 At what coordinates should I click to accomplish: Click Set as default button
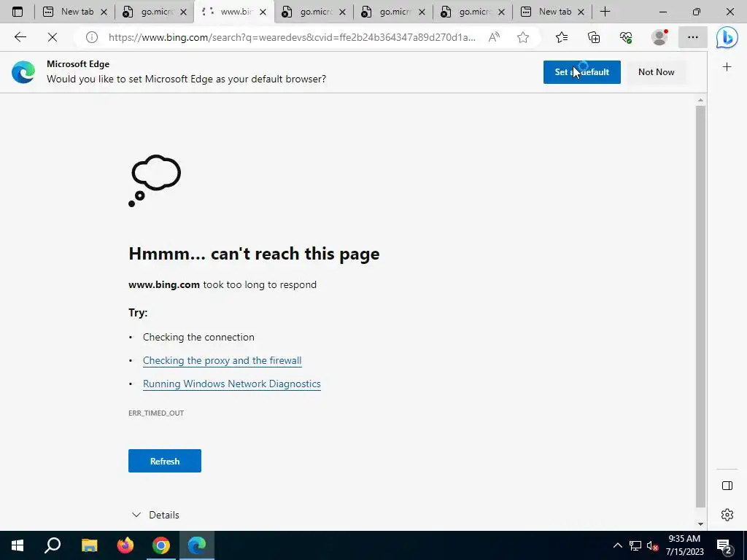pyautogui.click(x=581, y=72)
